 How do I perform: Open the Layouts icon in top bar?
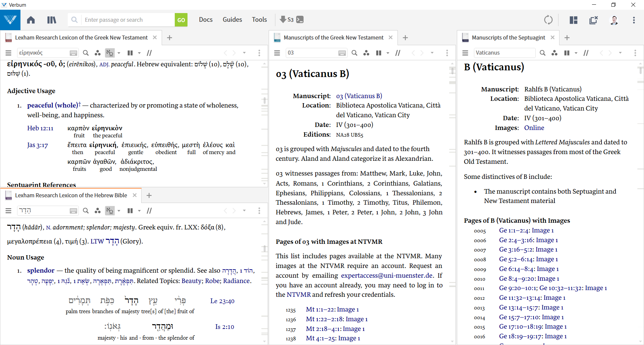[x=574, y=20]
